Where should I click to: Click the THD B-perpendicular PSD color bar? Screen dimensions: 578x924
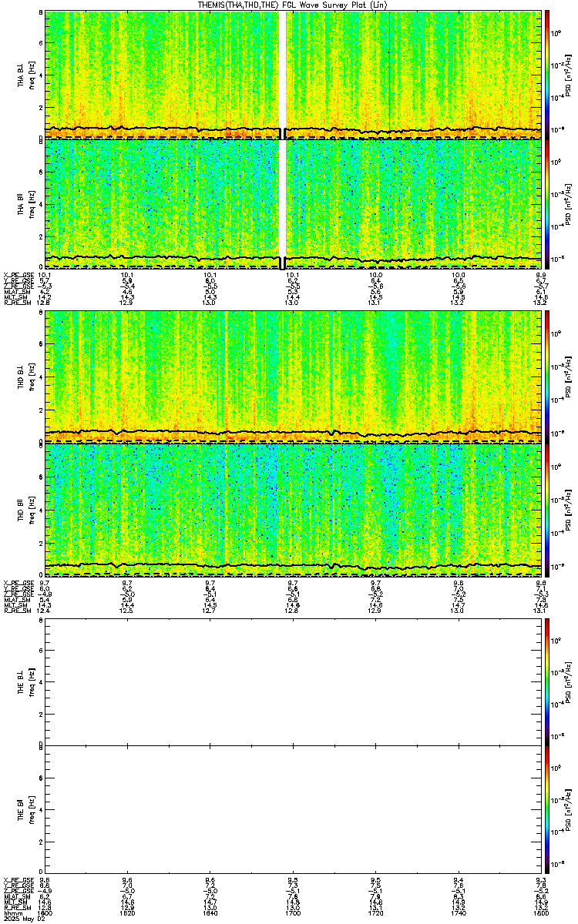pyautogui.click(x=547, y=377)
